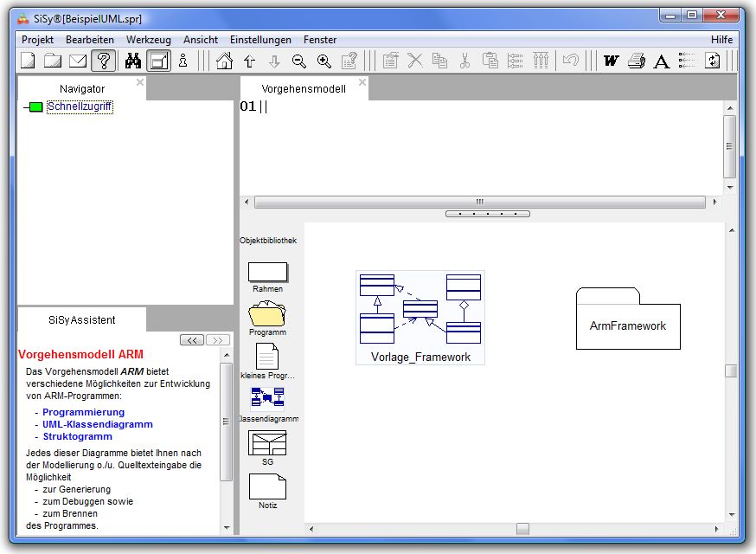Select Schnellzugriff tree item in Navigator
The width and height of the screenshot is (756, 554).
(x=80, y=106)
